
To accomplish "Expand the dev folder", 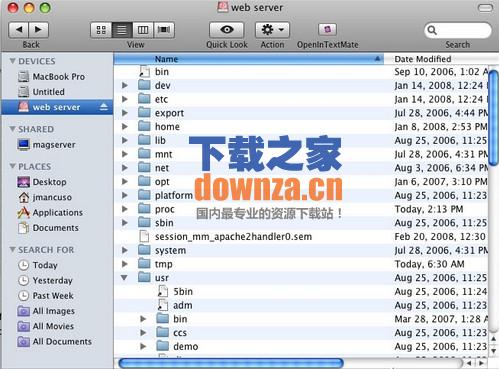I will (125, 85).
